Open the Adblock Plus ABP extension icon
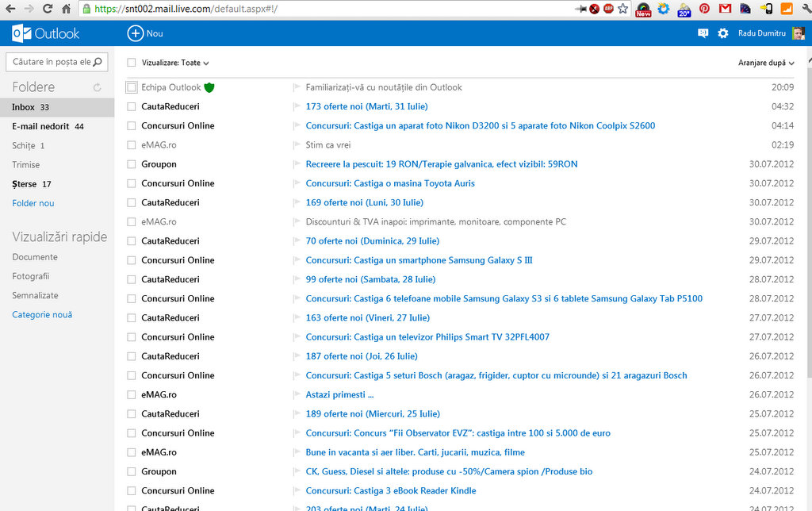Screen dimensions: 812x511 [608, 8]
